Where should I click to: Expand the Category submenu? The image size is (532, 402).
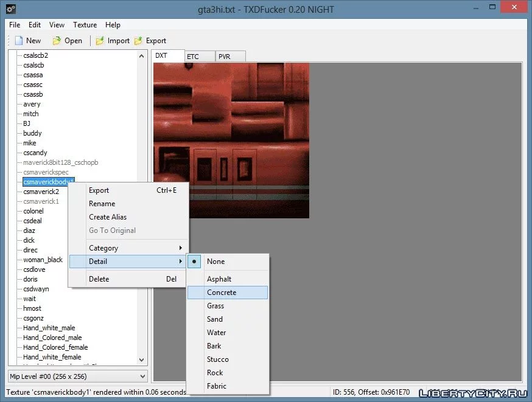click(129, 248)
